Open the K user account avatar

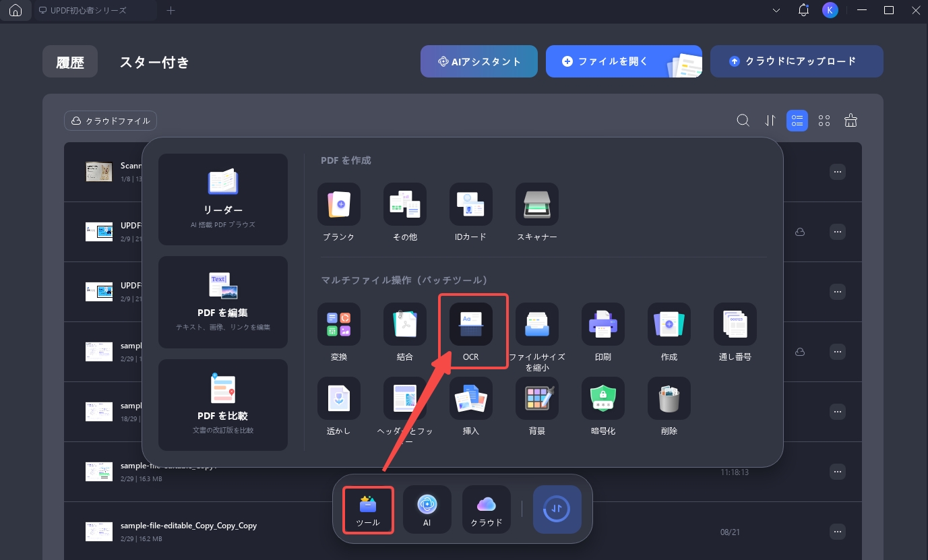point(830,10)
